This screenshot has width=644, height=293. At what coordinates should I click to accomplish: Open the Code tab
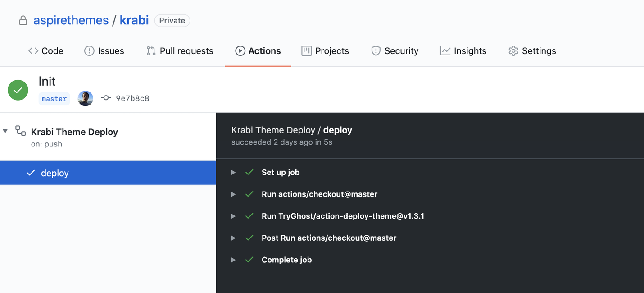pyautogui.click(x=46, y=51)
